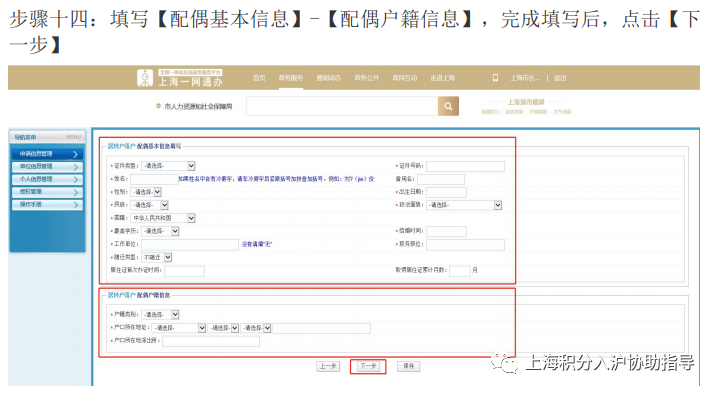
Task: Open the 最高学历 dropdown
Action: [160, 231]
